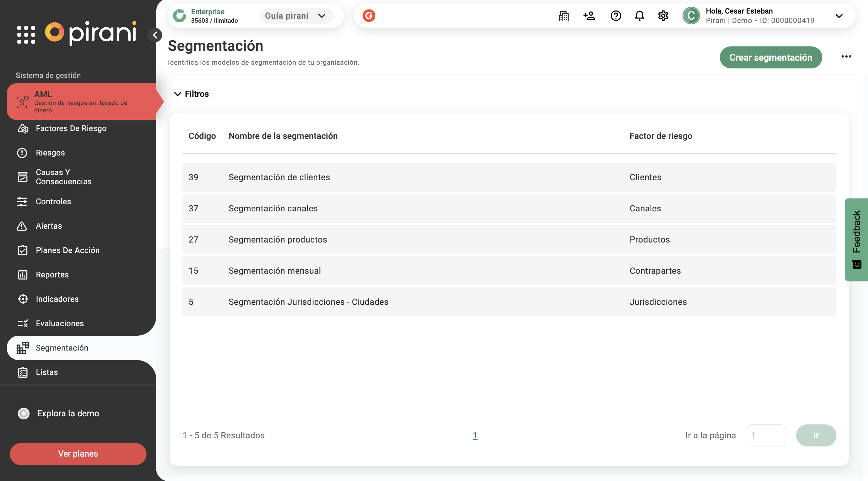The width and height of the screenshot is (868, 481).
Task: Open the apps grid launcher icon
Action: click(26, 35)
